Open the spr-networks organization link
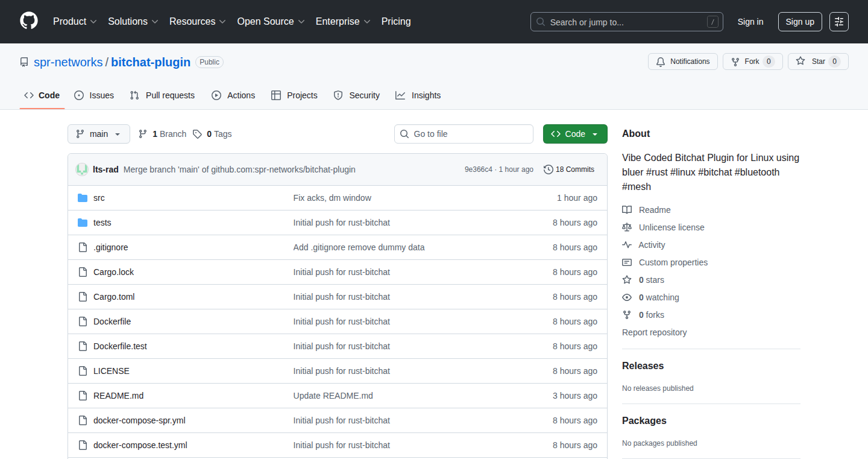The width and height of the screenshot is (868, 459). tap(68, 62)
